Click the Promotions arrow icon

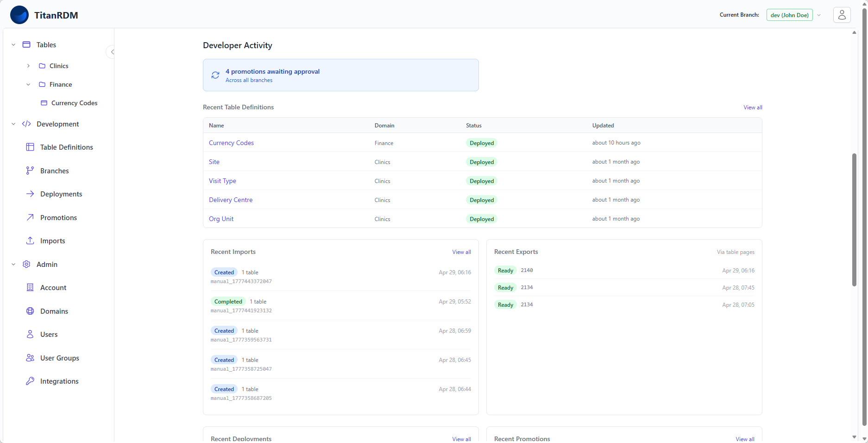point(30,217)
